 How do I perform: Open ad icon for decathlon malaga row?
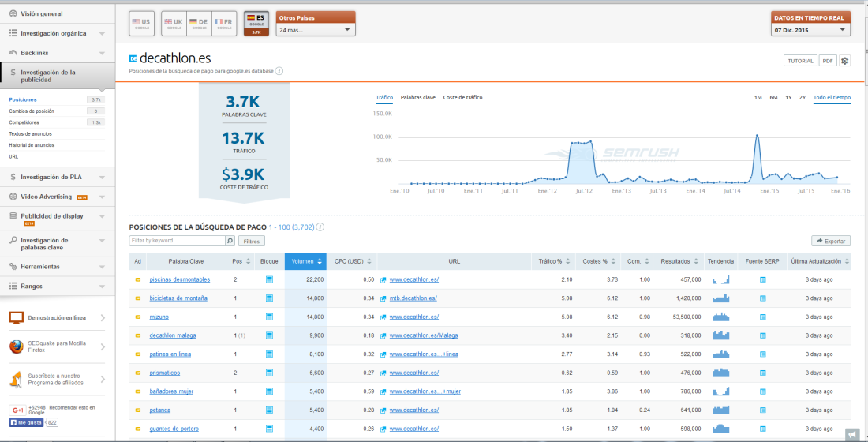click(x=138, y=335)
